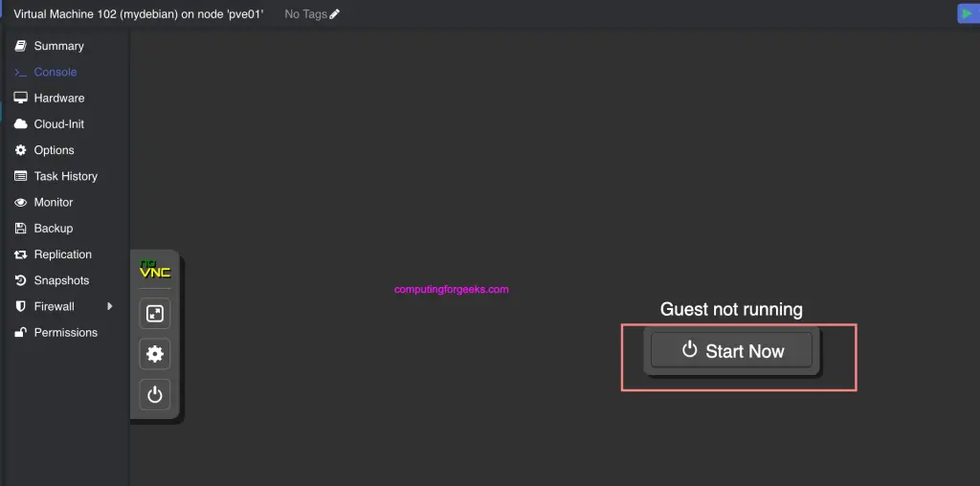This screenshot has width=980, height=486.
Task: Click the Virtual Machine 102 title text
Action: (x=138, y=13)
